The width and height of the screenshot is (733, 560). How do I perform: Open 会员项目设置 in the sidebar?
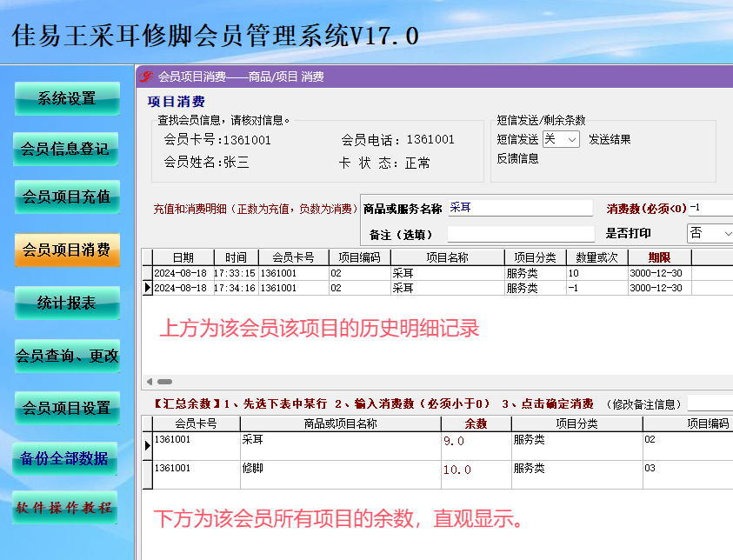[67, 408]
